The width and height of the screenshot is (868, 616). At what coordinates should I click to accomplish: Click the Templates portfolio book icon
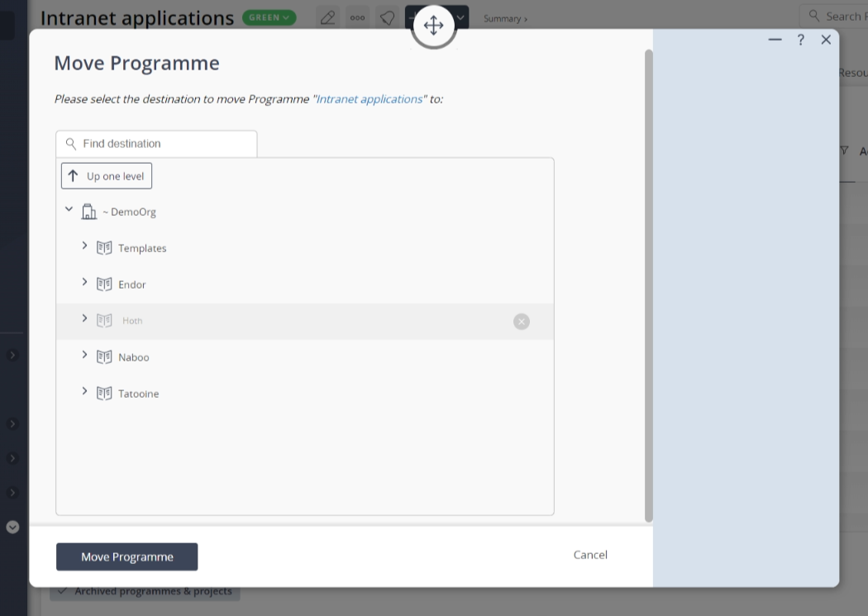104,248
